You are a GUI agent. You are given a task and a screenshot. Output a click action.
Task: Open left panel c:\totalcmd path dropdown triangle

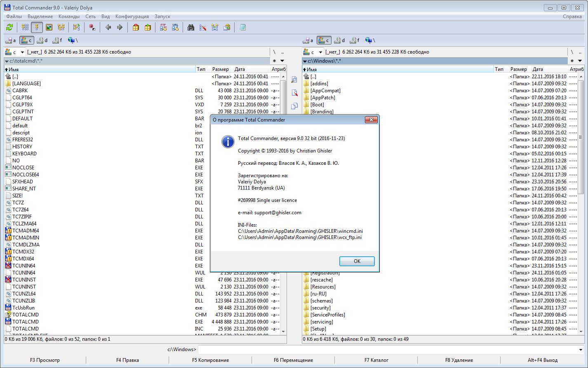pos(7,61)
